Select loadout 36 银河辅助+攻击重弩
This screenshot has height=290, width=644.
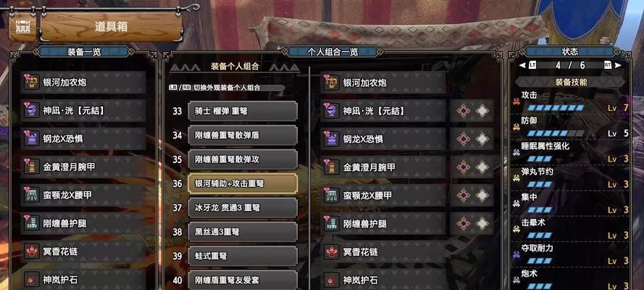tap(243, 183)
